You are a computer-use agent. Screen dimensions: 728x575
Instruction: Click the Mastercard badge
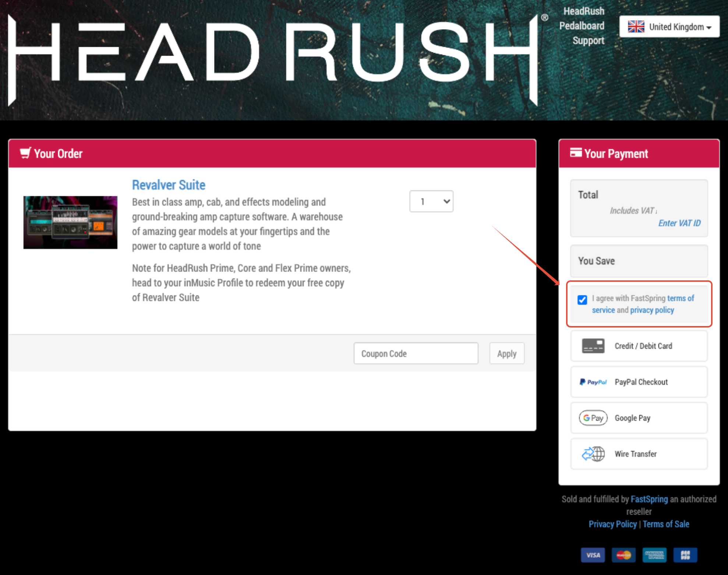pyautogui.click(x=623, y=555)
